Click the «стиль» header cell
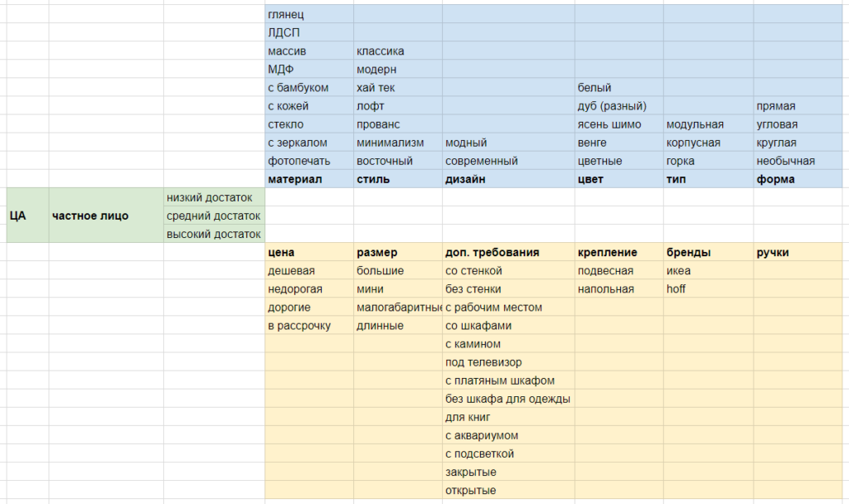Screen dimensions: 849x504 point(398,179)
